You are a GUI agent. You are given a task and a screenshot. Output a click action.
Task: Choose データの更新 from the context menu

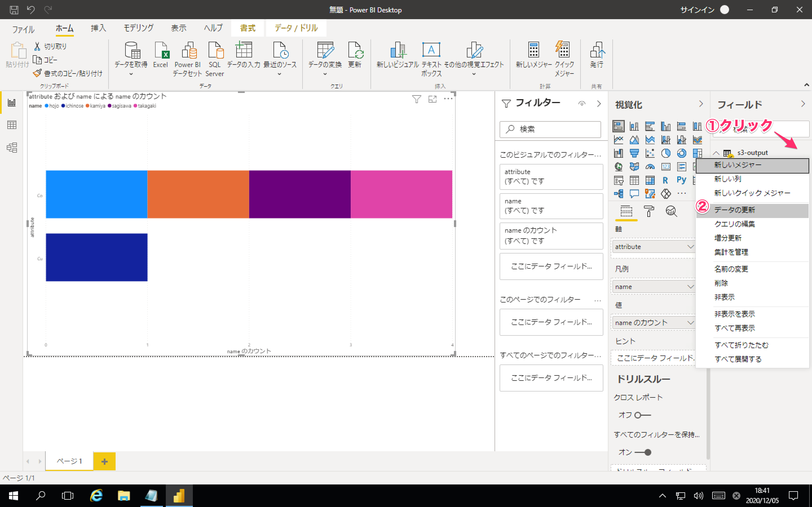734,210
